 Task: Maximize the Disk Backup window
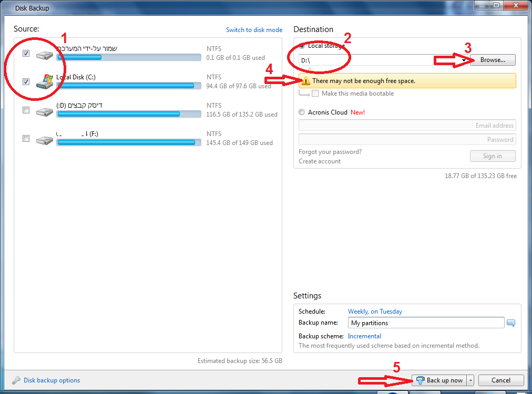click(496, 5)
